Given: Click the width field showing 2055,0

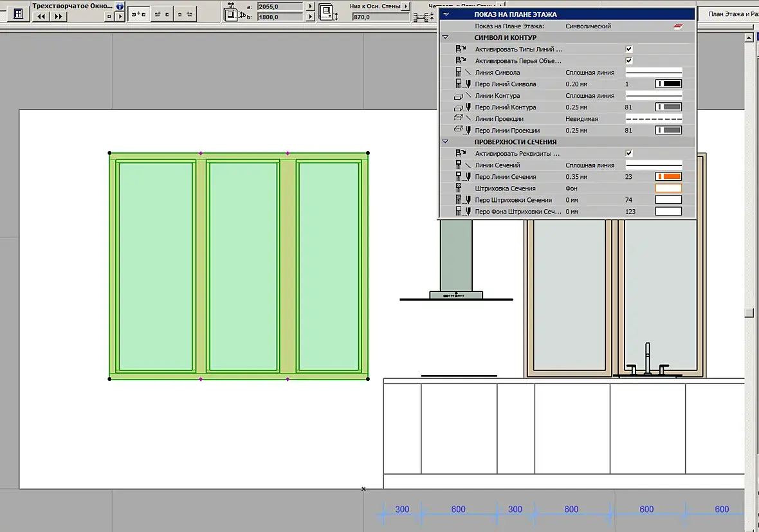Looking at the screenshot, I should (280, 6).
